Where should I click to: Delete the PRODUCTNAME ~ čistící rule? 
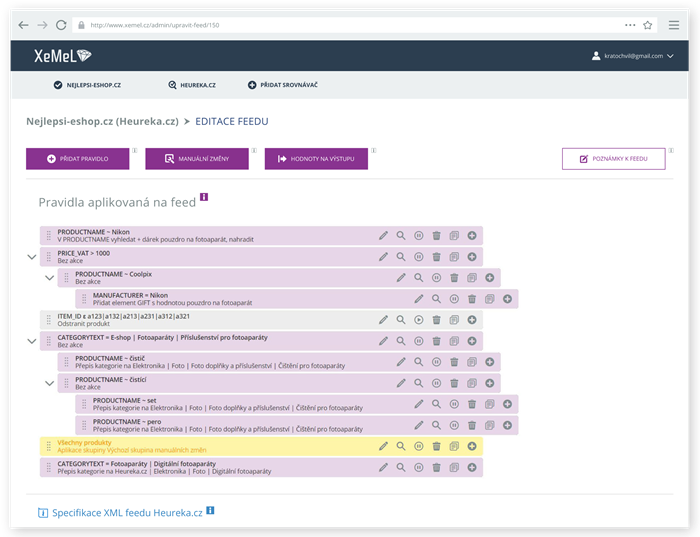[x=454, y=383]
